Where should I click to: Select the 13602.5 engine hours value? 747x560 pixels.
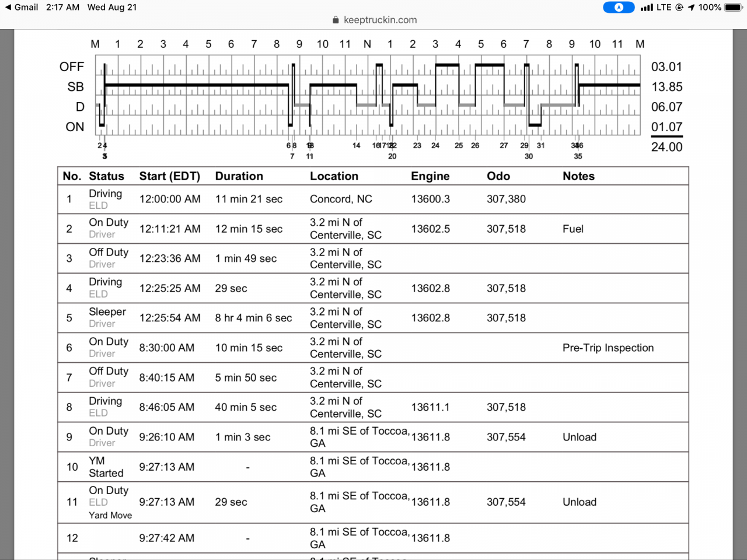click(x=431, y=229)
